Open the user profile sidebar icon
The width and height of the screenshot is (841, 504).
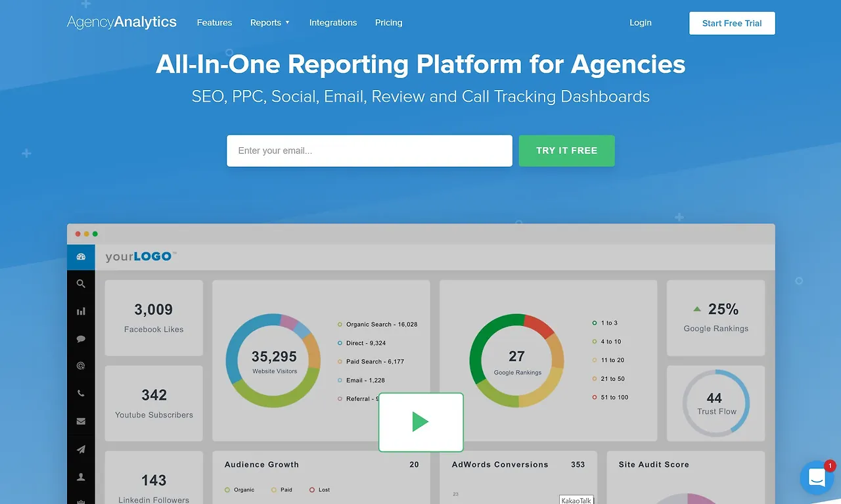pos(80,476)
